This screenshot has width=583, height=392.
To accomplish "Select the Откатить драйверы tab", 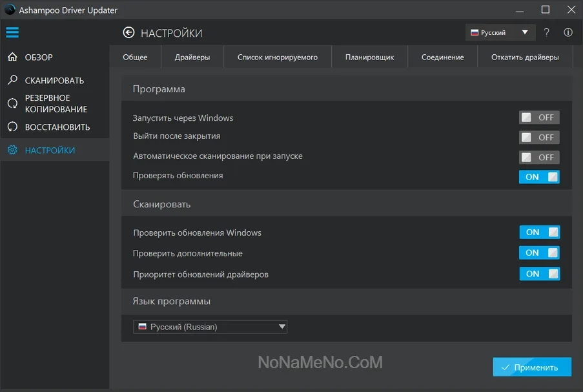I will (525, 57).
